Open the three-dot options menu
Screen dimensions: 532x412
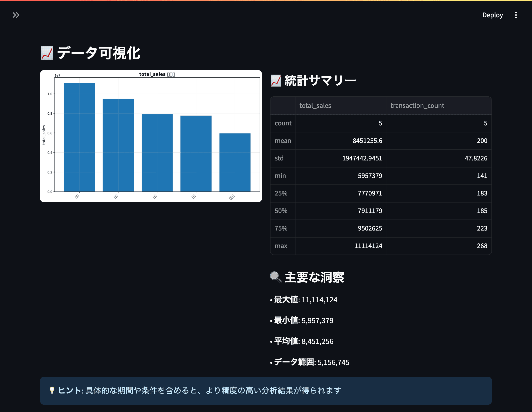point(516,15)
